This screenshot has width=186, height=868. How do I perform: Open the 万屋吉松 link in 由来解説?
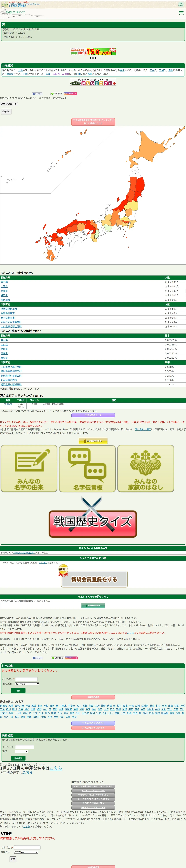pyautogui.click(x=9, y=74)
